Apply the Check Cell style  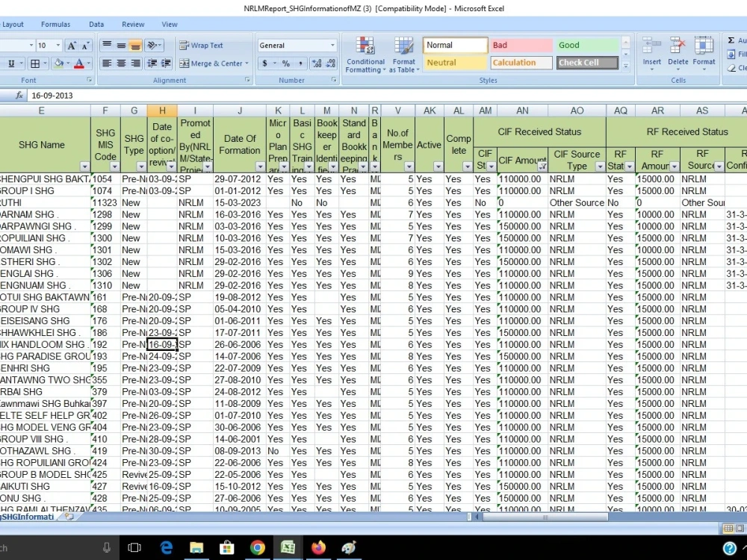[586, 63]
